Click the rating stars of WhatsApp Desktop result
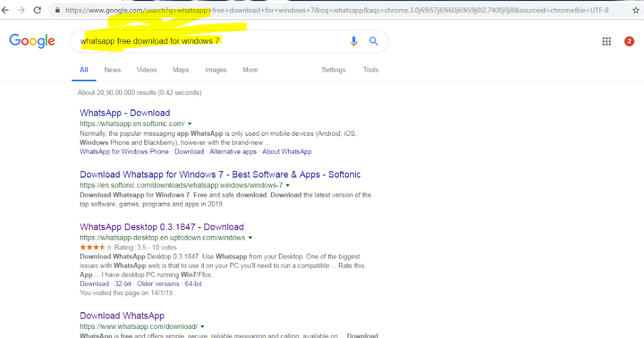This screenshot has height=338, width=644. pos(96,247)
